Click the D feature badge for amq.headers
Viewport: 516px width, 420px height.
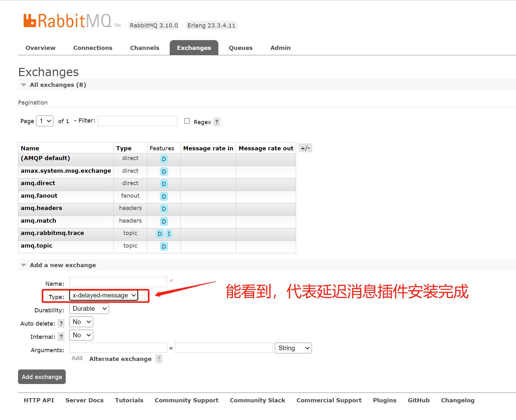[x=164, y=209]
